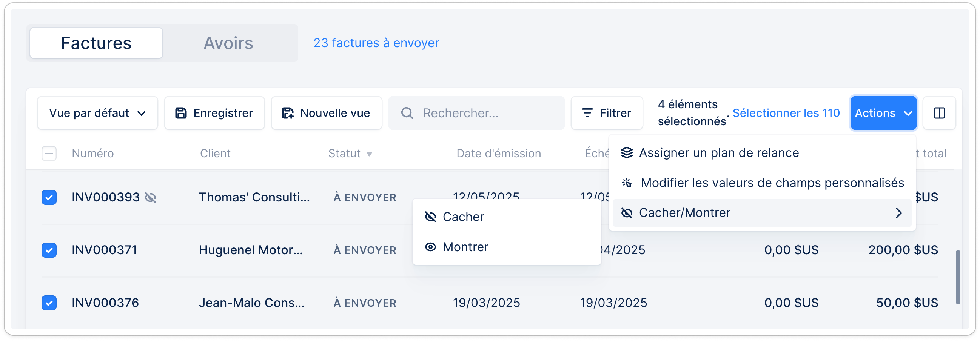Click the layers icon for Assigner un plan de relance
The image size is (980, 341).
627,153
